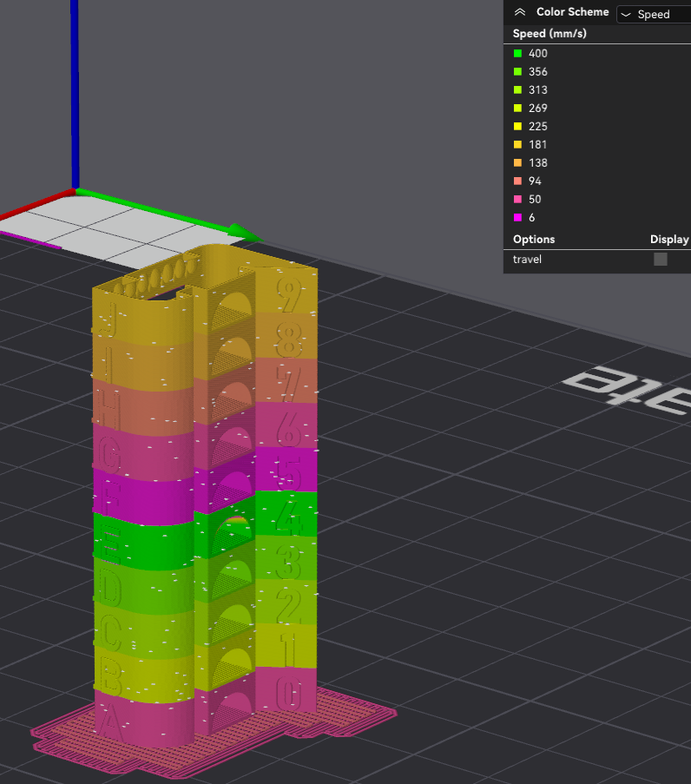Click the tower's number 9 segment
Image resolution: width=691 pixels, height=784 pixels.
click(x=287, y=293)
